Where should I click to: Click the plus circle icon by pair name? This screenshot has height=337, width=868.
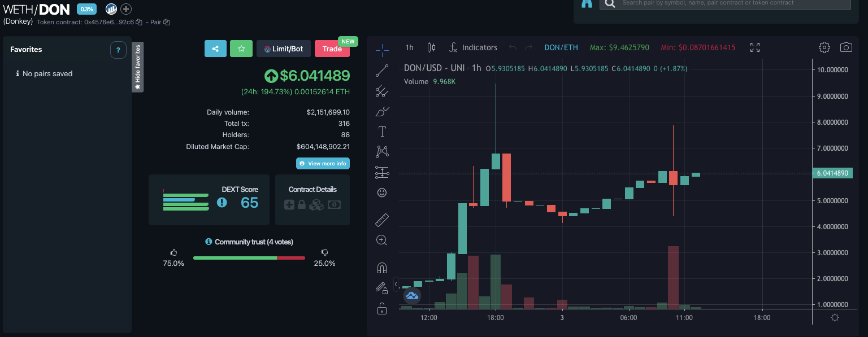click(x=126, y=9)
